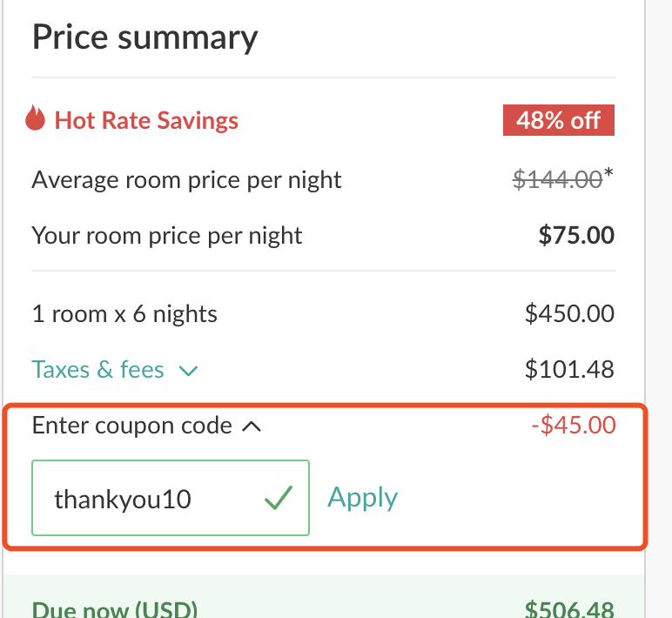Viewport: 672px width, 618px height.
Task: Click the $101.48 taxes amount
Action: (569, 369)
